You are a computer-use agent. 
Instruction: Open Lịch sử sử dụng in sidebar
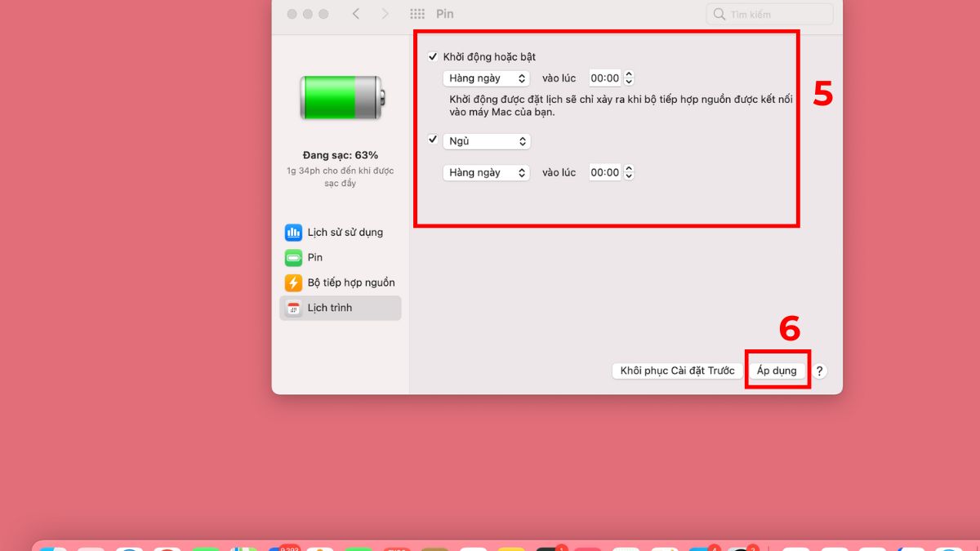pos(341,233)
